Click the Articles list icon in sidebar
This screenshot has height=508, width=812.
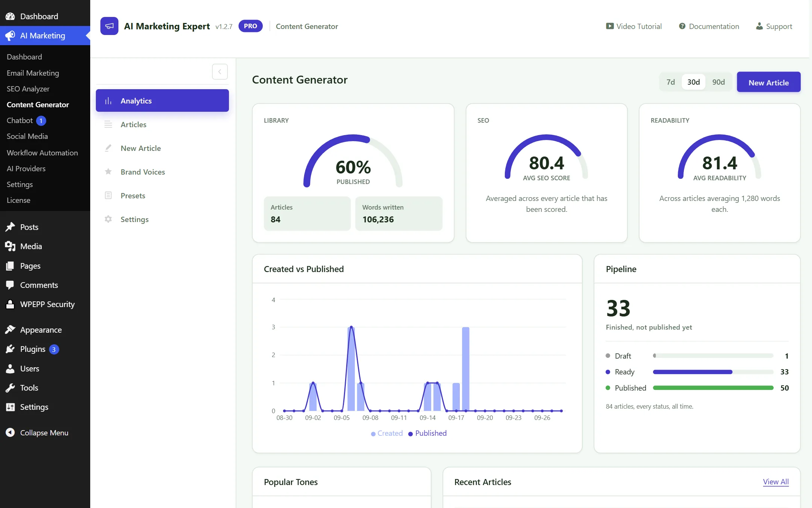pos(108,125)
